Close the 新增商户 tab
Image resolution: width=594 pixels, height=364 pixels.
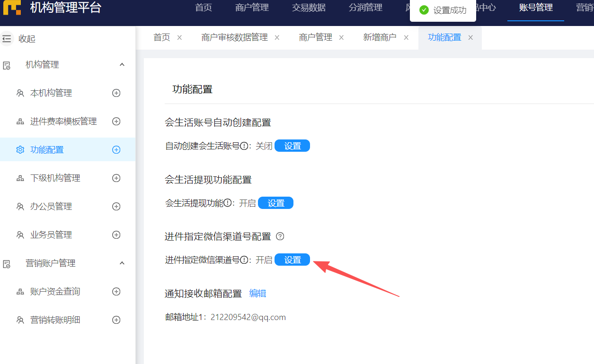point(406,38)
